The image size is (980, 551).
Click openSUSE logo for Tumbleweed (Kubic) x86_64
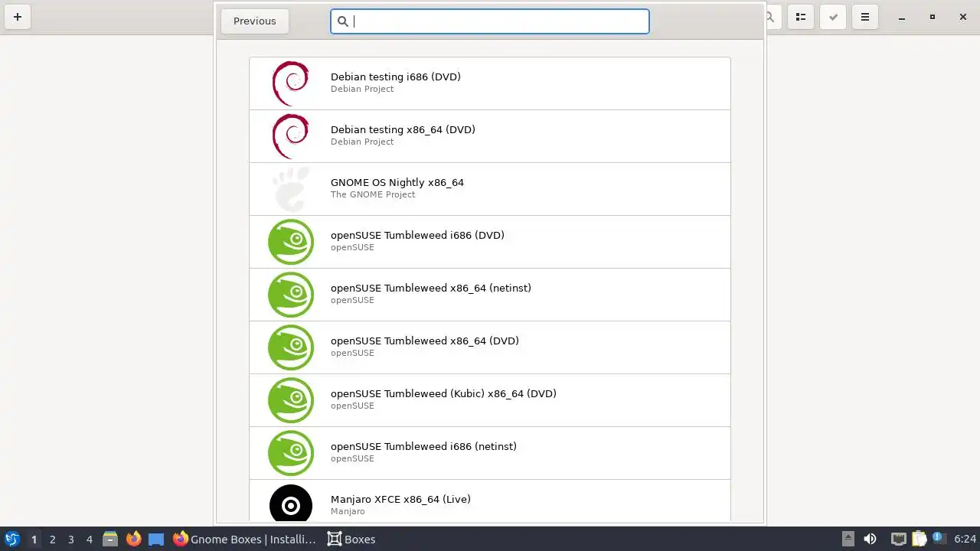click(x=291, y=400)
